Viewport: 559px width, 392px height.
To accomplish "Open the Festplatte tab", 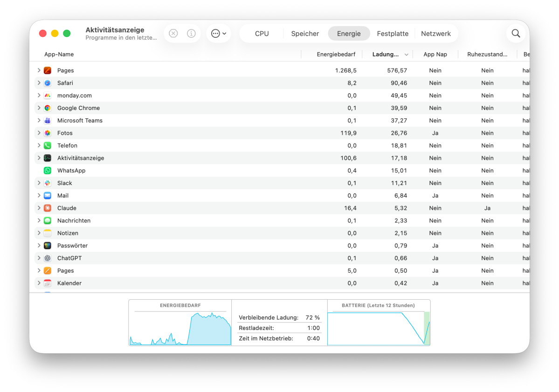I will pyautogui.click(x=393, y=34).
